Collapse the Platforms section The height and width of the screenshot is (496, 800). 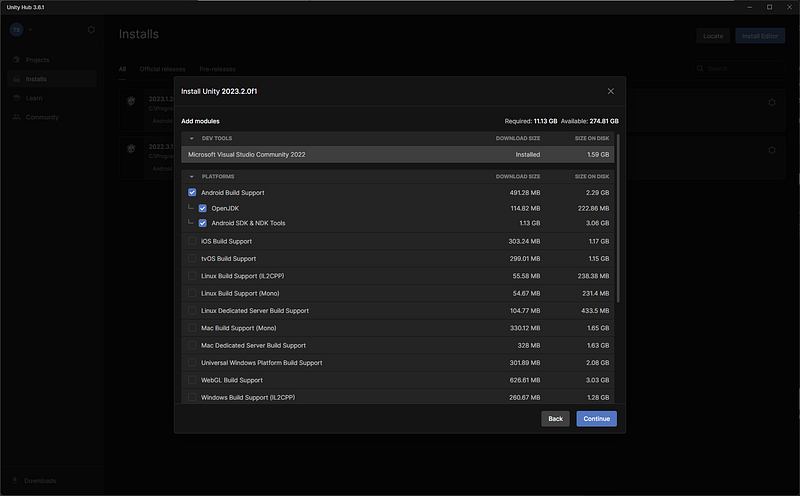[x=192, y=177]
